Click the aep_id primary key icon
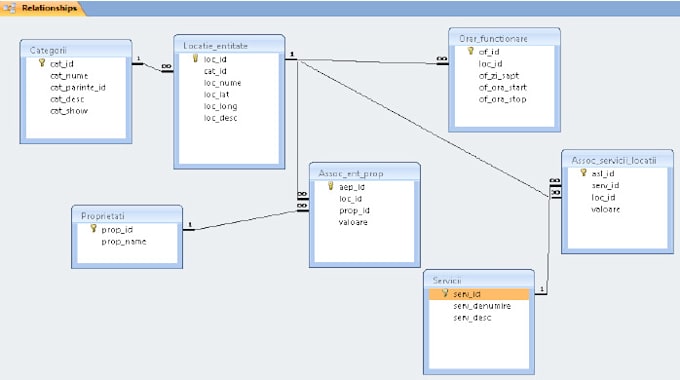680x380 pixels. tap(330, 186)
